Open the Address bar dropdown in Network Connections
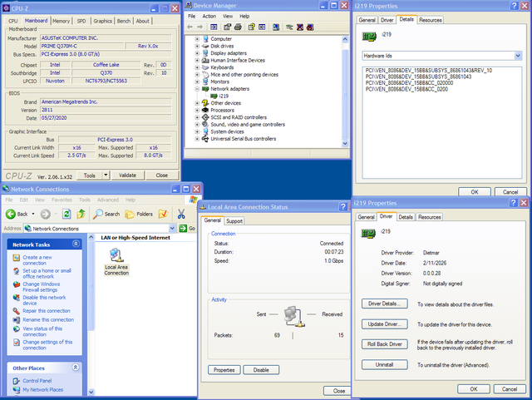 (172, 229)
